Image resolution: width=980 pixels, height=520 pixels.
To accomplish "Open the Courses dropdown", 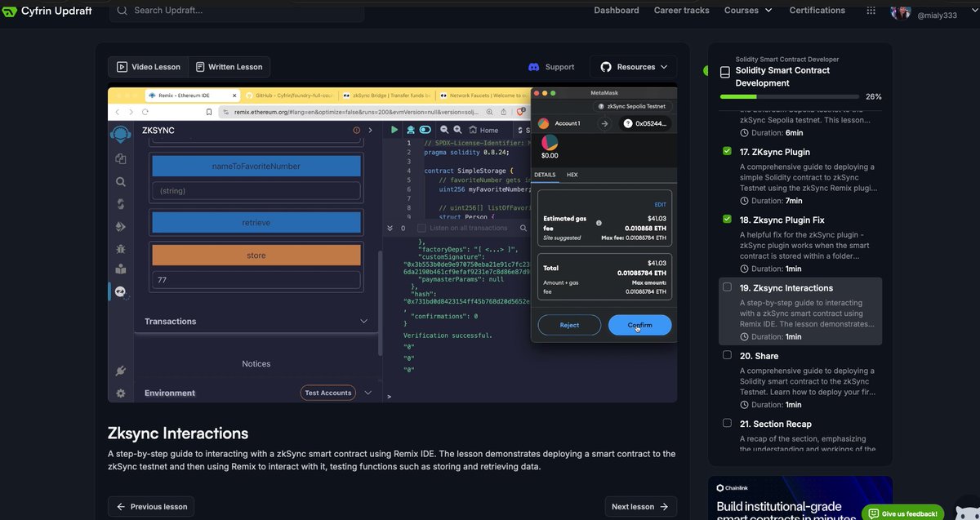I will 747,11.
